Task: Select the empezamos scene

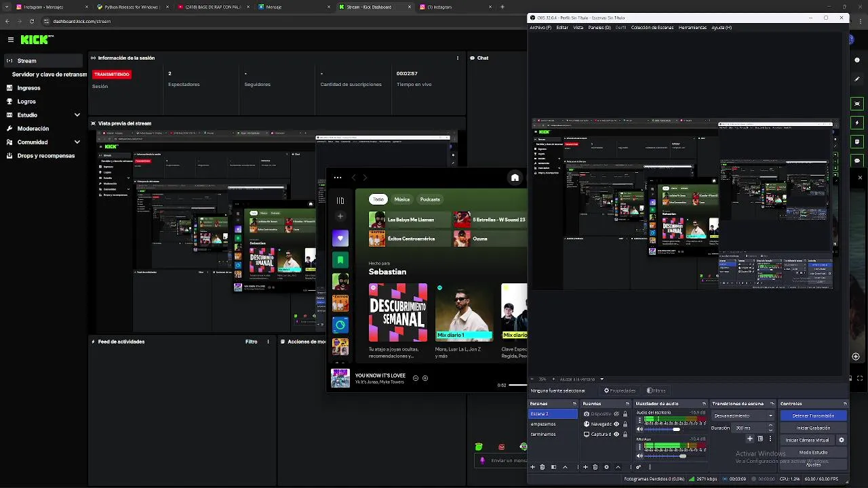Action: coord(553,424)
